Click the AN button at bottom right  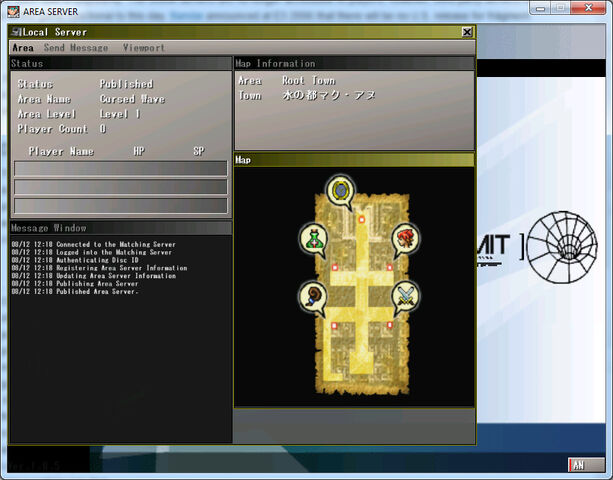586,465
